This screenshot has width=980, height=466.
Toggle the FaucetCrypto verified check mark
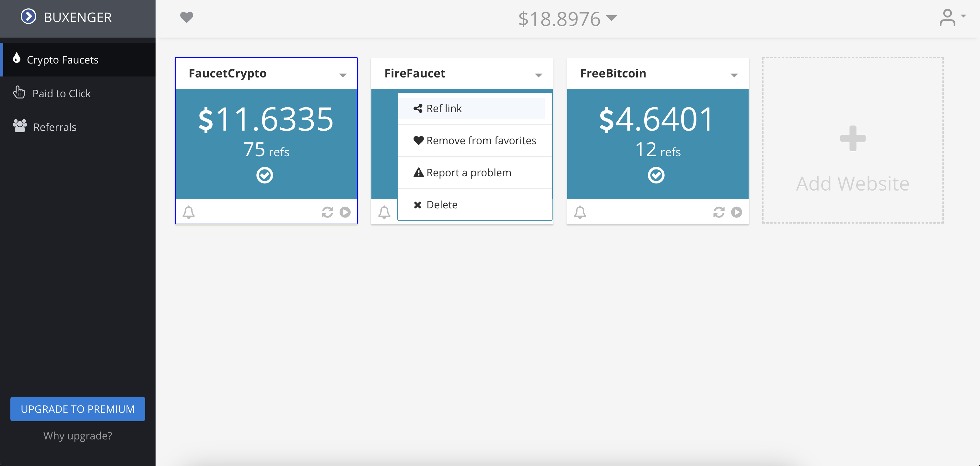coord(265,175)
